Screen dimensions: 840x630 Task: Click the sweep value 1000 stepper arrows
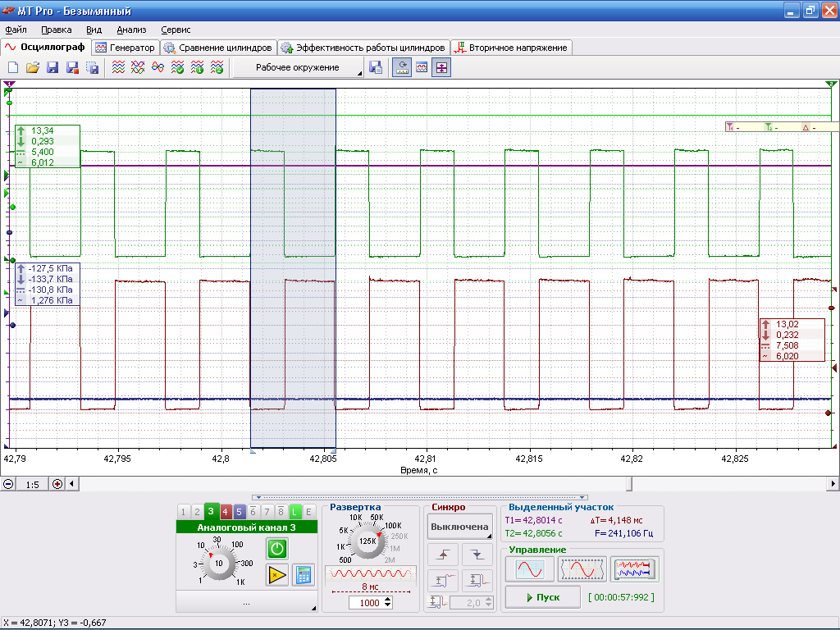[388, 603]
